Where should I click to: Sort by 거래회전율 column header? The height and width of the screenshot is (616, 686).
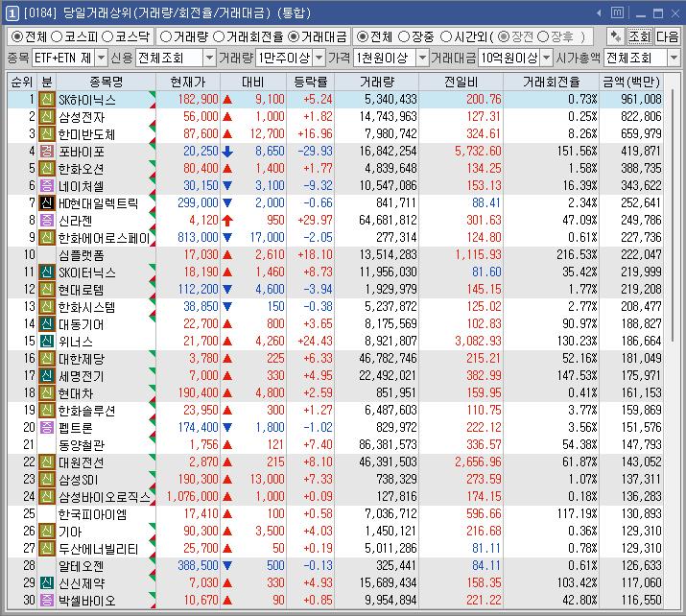(552, 82)
